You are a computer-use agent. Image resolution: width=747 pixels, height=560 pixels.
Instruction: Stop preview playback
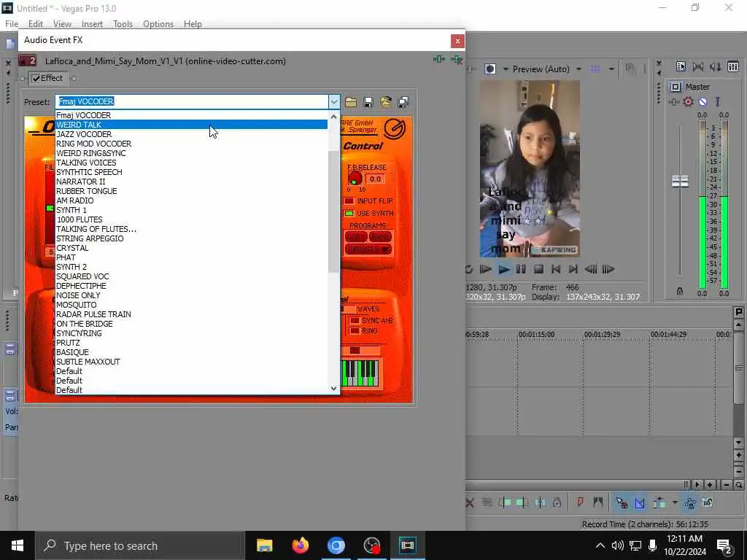(x=539, y=269)
